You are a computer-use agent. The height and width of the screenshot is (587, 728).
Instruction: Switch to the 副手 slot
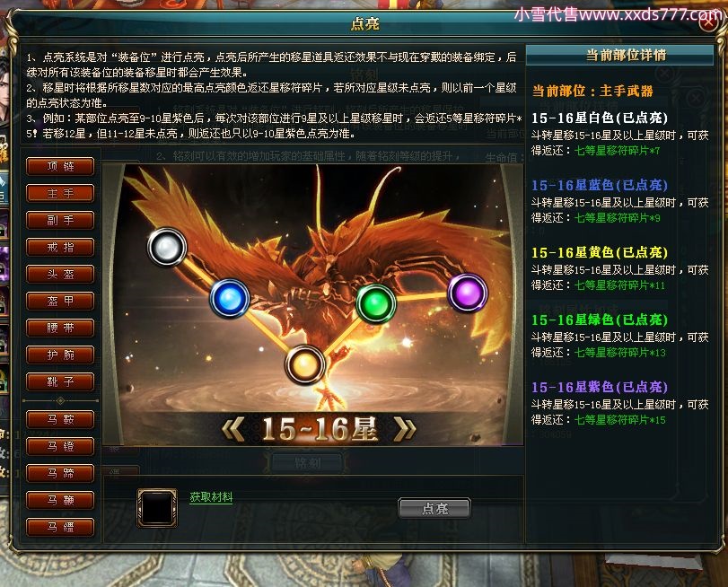click(60, 220)
